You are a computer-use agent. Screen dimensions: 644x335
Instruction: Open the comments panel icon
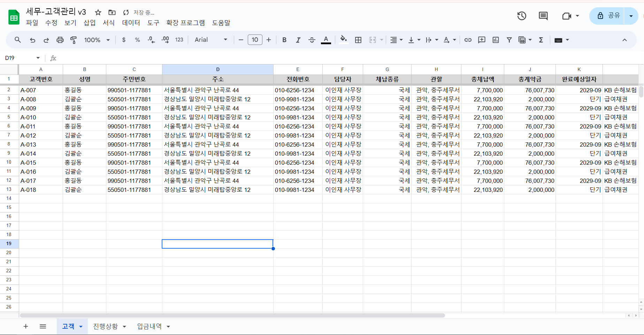tap(543, 16)
